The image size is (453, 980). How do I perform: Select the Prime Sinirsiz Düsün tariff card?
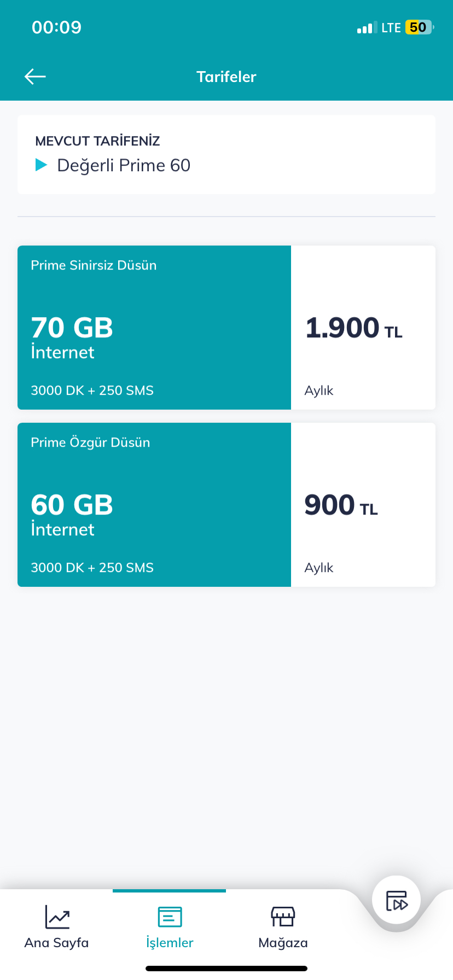point(226,328)
